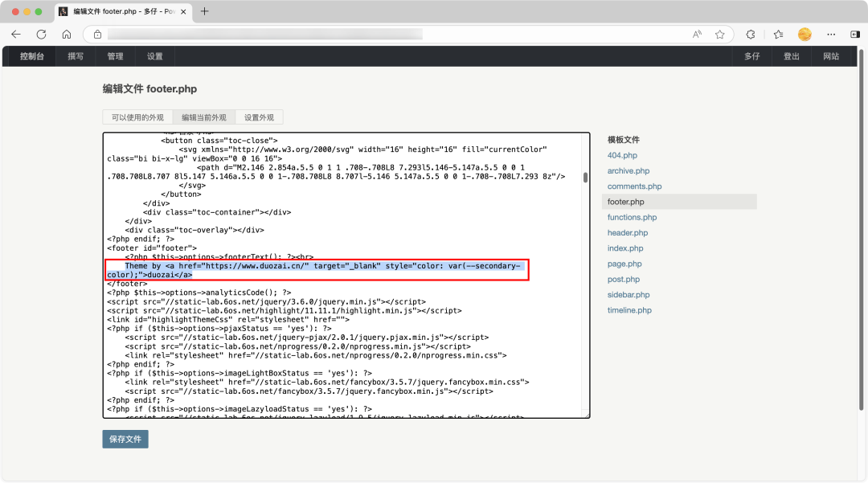Image resolution: width=868 pixels, height=483 pixels.
Task: Open the 设置 menu
Action: coord(155,56)
